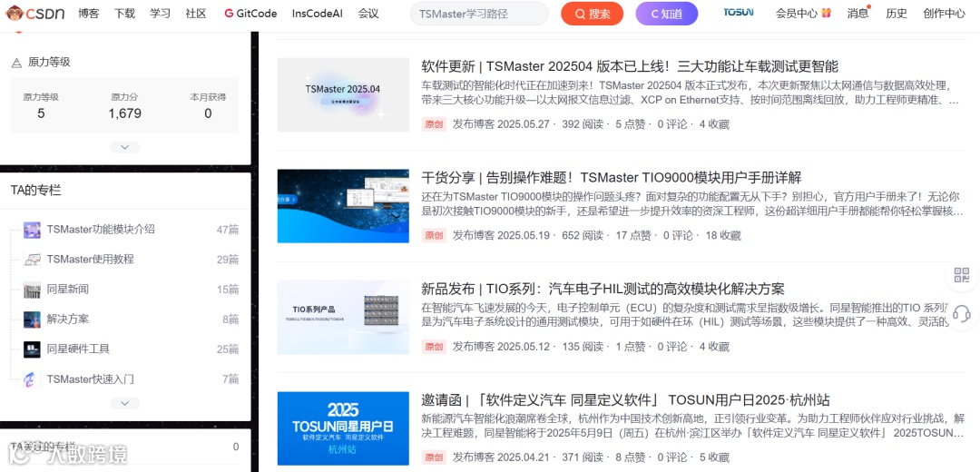The width and height of the screenshot is (980, 472).
Task: Click the 原力等级 triangle icon
Action: coord(17,63)
